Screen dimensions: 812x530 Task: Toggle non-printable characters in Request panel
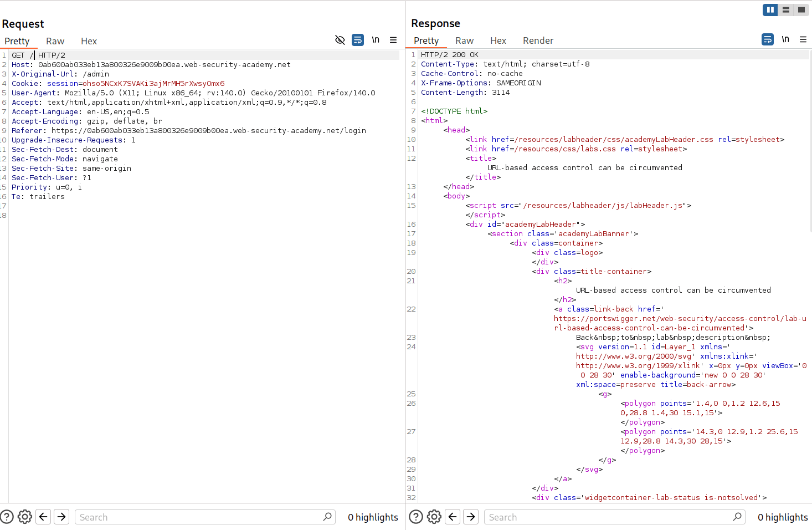pos(376,40)
